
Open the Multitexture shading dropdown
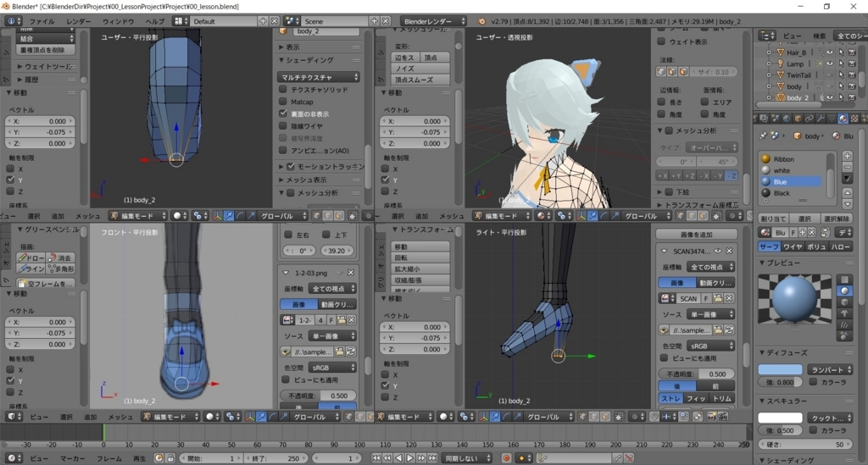coord(319,77)
